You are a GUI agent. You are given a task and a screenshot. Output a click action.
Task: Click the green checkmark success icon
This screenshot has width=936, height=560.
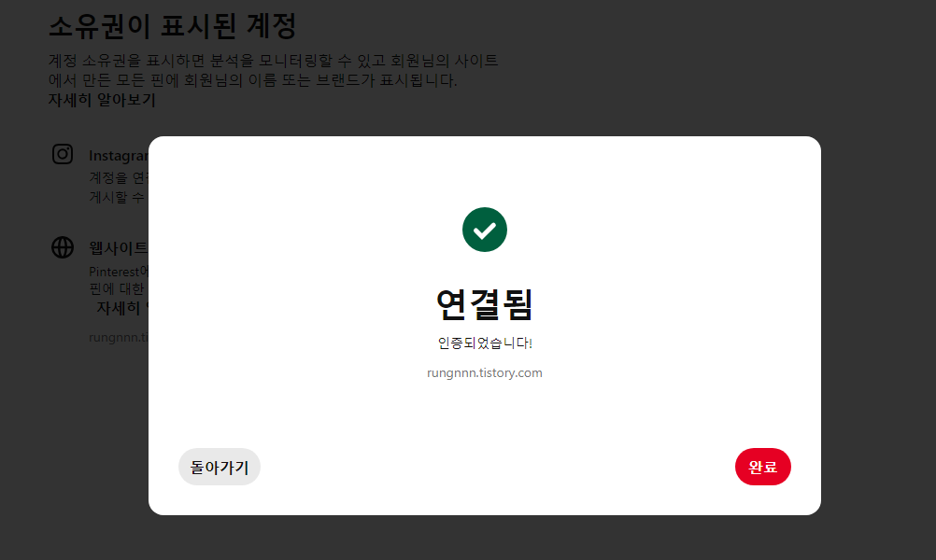pos(484,230)
